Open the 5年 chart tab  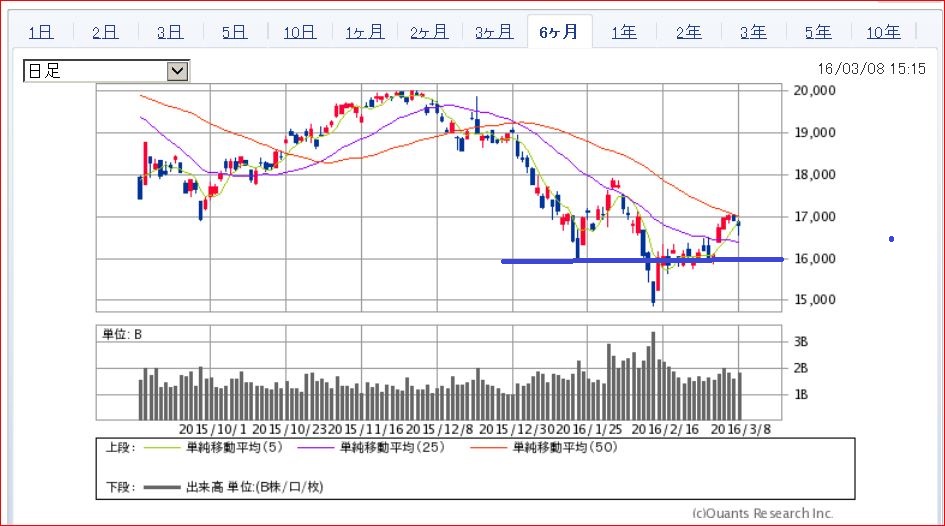coord(818,32)
